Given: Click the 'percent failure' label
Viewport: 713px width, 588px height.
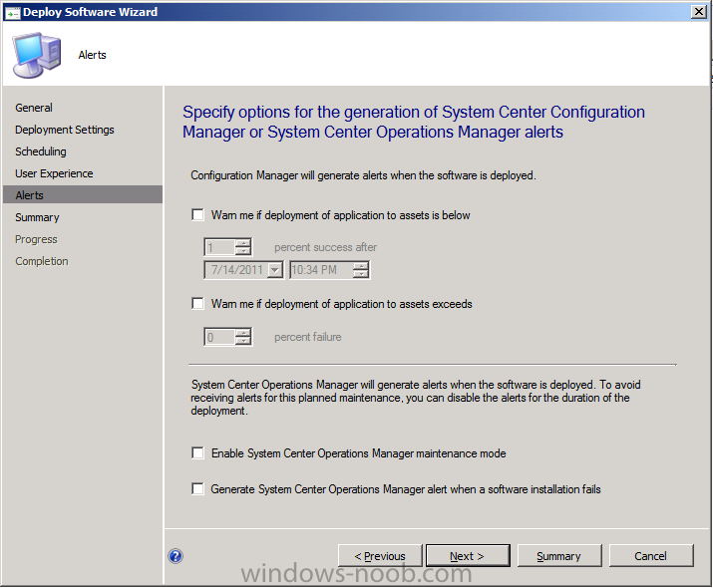Looking at the screenshot, I should [x=308, y=337].
